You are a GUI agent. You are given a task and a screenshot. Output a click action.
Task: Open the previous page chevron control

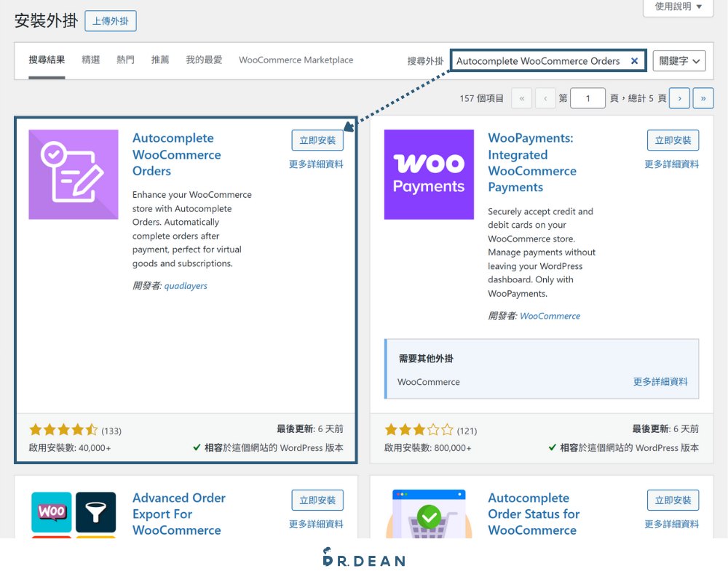tap(546, 97)
